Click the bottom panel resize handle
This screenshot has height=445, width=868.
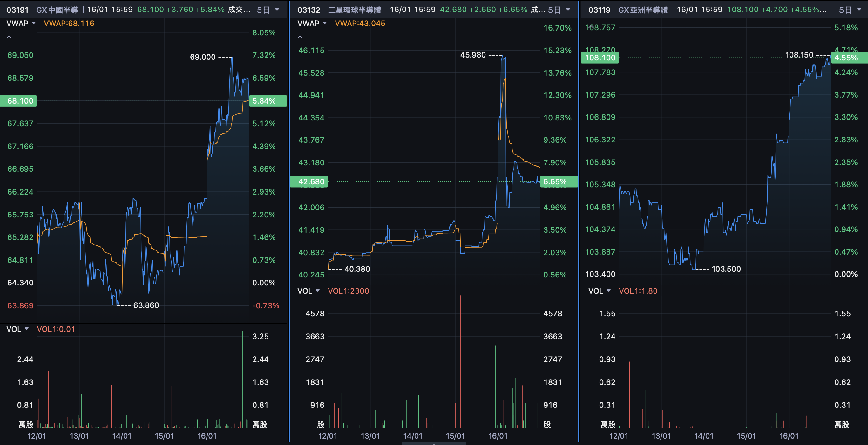coord(434,444)
